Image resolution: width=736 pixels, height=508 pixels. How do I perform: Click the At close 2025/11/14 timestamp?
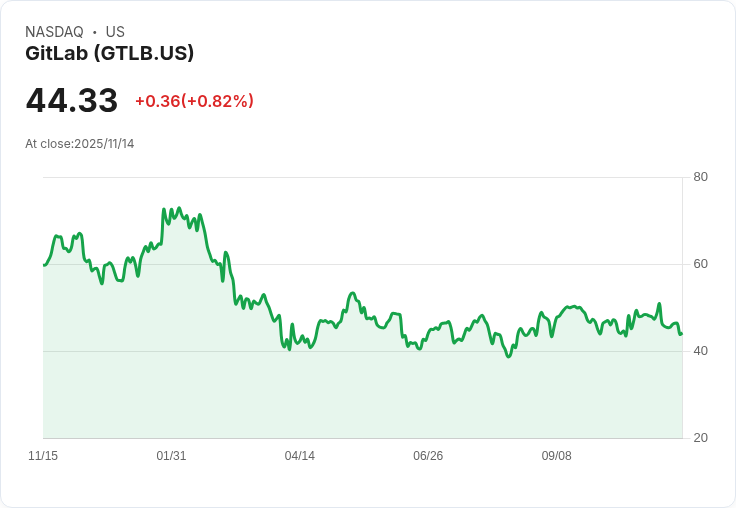(79, 144)
